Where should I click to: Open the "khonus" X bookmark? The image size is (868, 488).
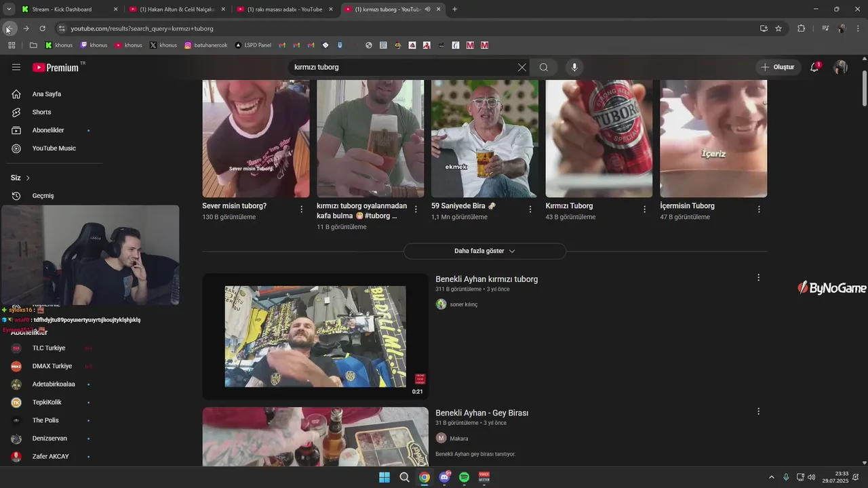163,45
